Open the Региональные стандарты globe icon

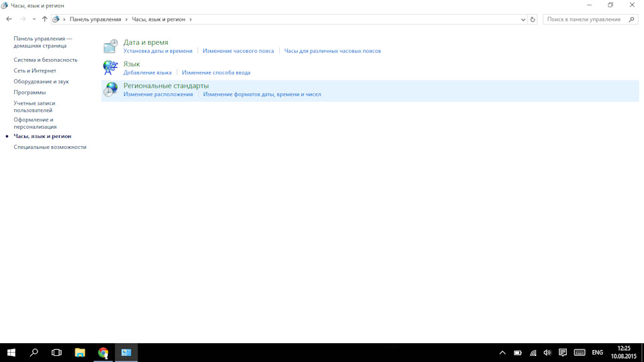110,89
